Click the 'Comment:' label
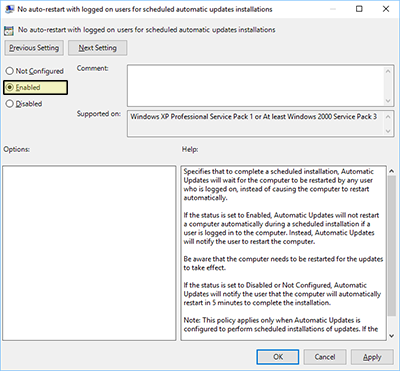The width and height of the screenshot is (400, 371). [x=93, y=68]
